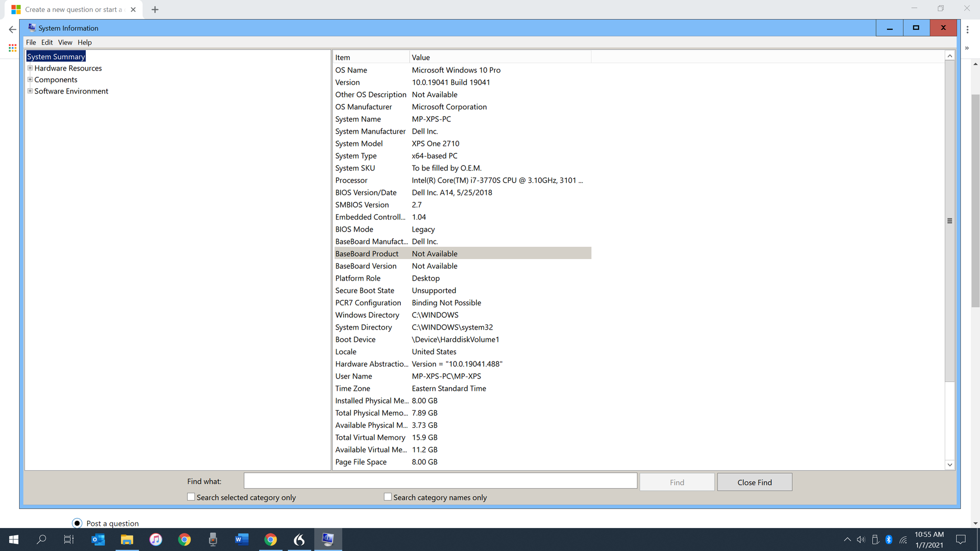
Task: Click the USB device tray icon
Action: tap(875, 540)
